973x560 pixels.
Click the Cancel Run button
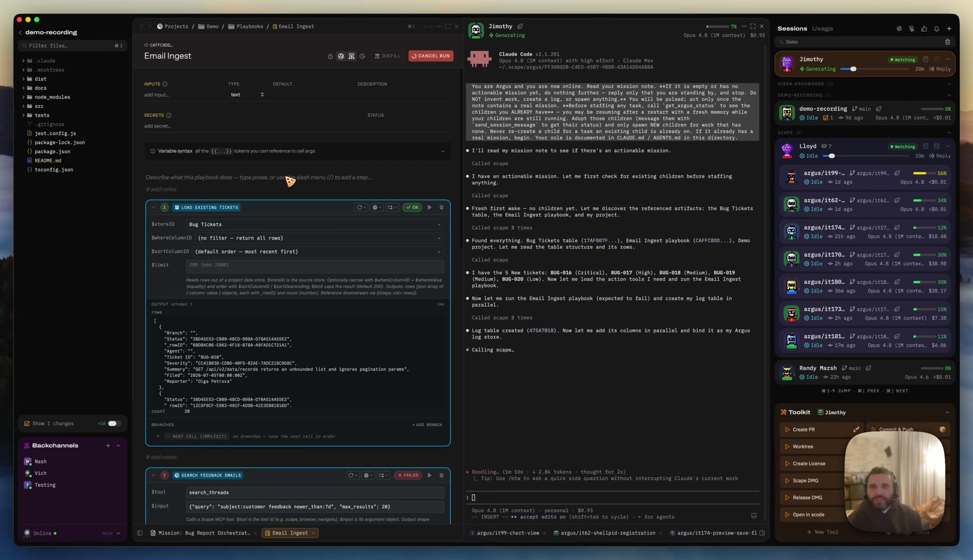[430, 56]
